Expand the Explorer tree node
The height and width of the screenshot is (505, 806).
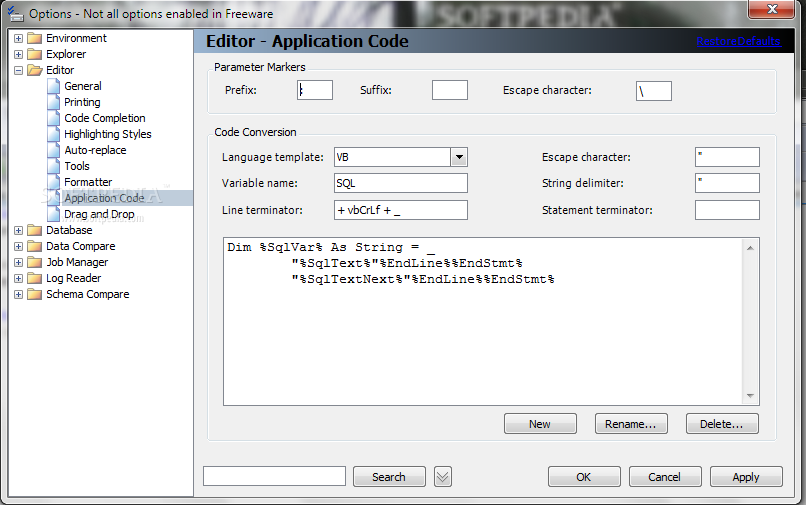click(19, 55)
